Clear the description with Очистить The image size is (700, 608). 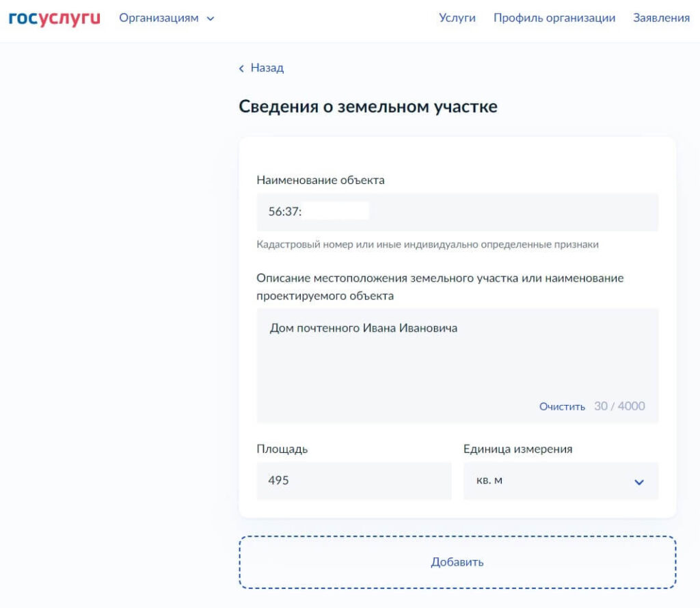click(562, 406)
